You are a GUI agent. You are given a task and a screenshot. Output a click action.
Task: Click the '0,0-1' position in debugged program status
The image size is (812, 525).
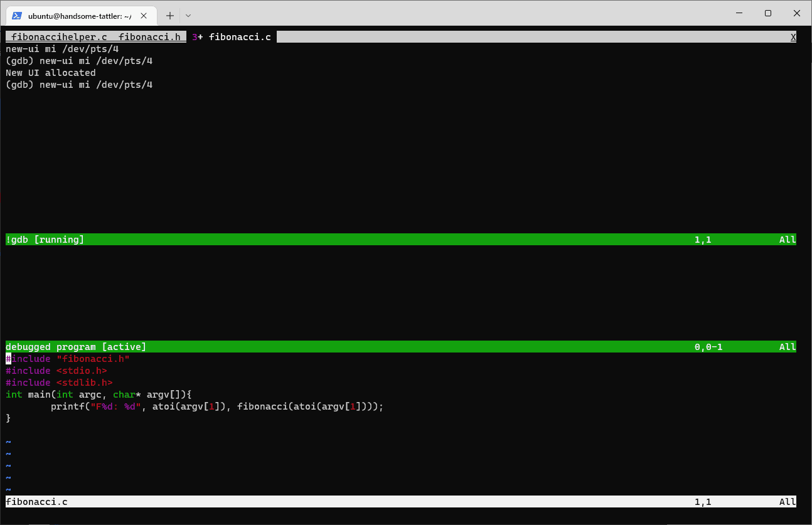coord(708,347)
